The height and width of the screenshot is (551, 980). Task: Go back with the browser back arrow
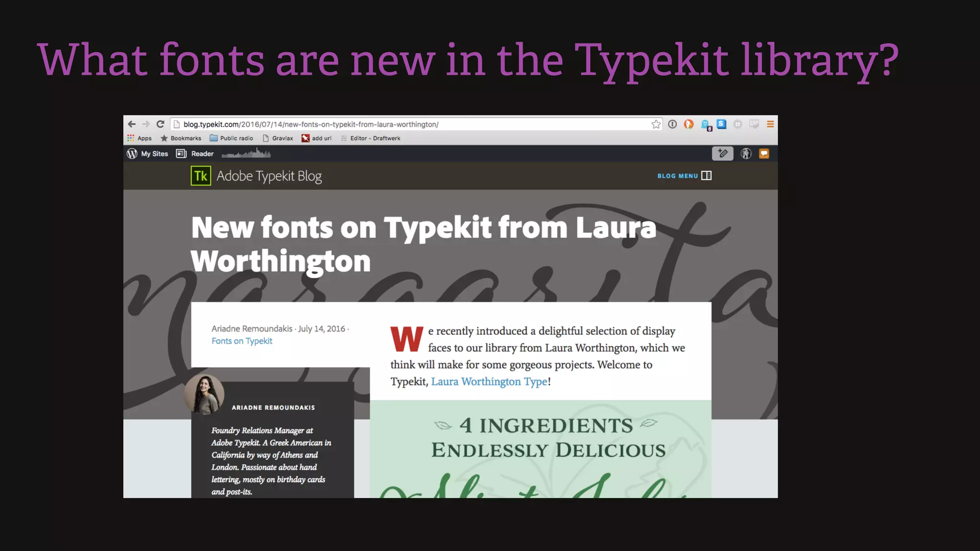click(x=132, y=124)
